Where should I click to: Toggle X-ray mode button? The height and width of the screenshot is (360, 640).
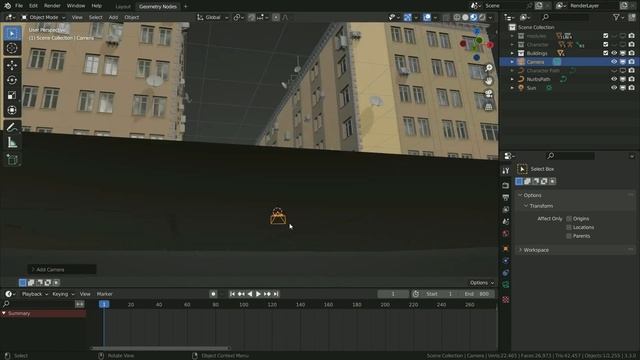(x=446, y=17)
